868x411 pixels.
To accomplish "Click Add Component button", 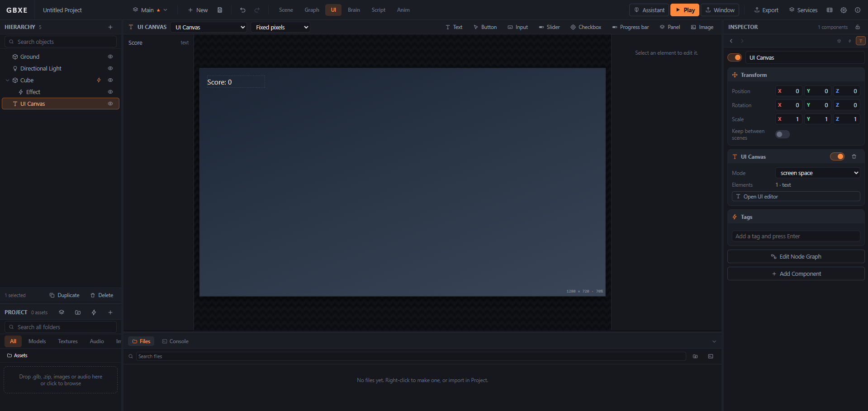I will pos(796,274).
